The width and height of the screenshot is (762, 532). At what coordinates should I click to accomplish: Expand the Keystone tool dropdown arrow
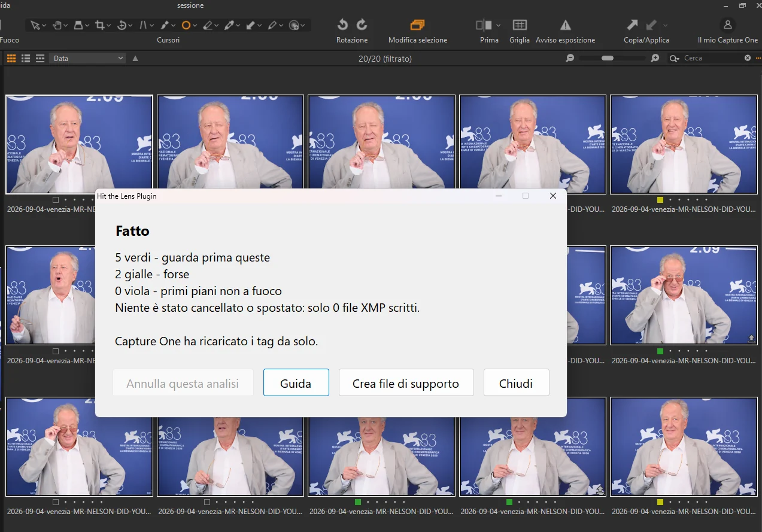(x=152, y=26)
